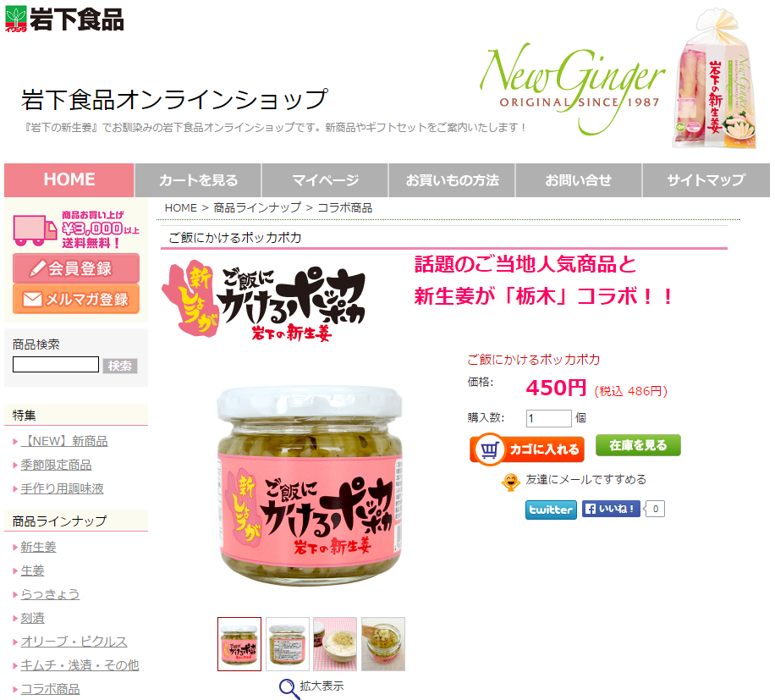
Task: Click the New Ginger banner image
Action: (x=618, y=79)
